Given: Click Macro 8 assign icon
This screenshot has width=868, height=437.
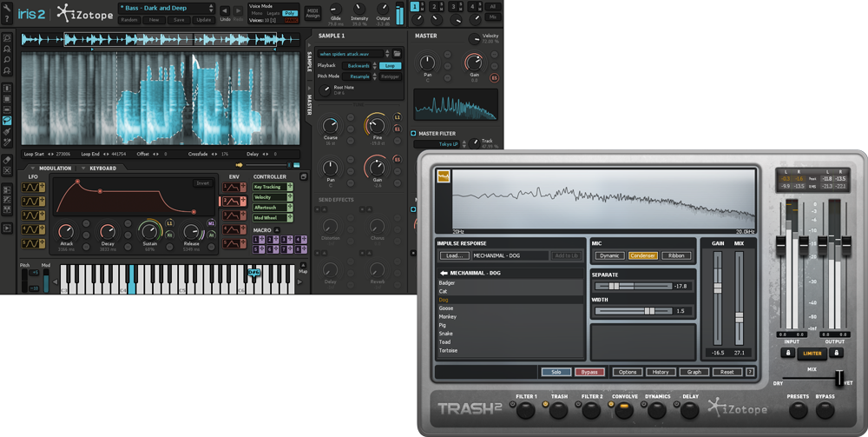Looking at the screenshot, I should click(303, 249).
